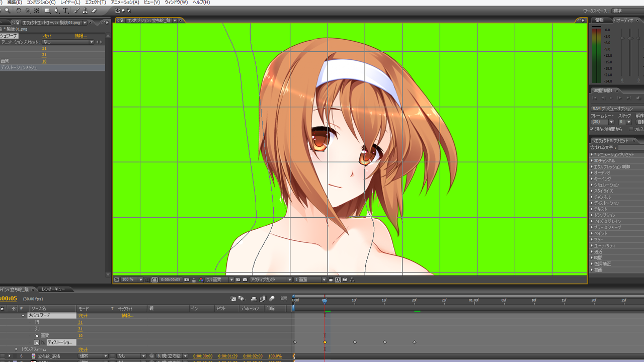Open the フル画質 resolution dropdown
This screenshot has width=644, height=362.
(x=220, y=280)
